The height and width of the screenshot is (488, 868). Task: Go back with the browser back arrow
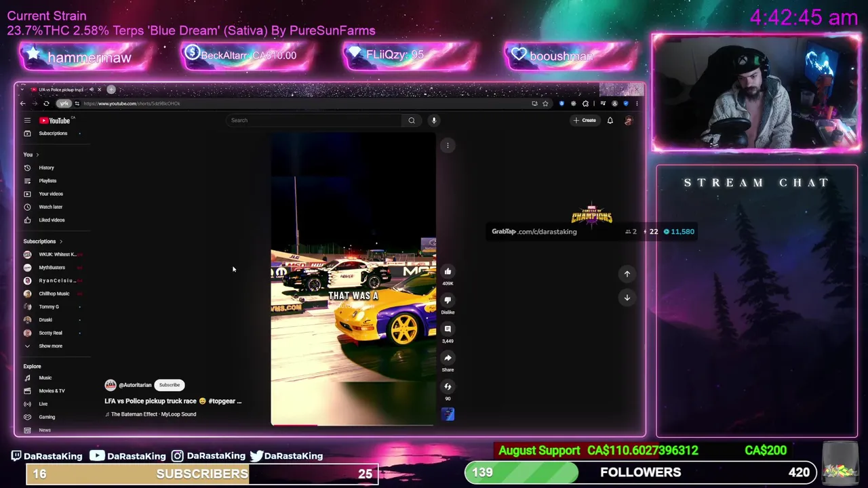click(x=22, y=104)
